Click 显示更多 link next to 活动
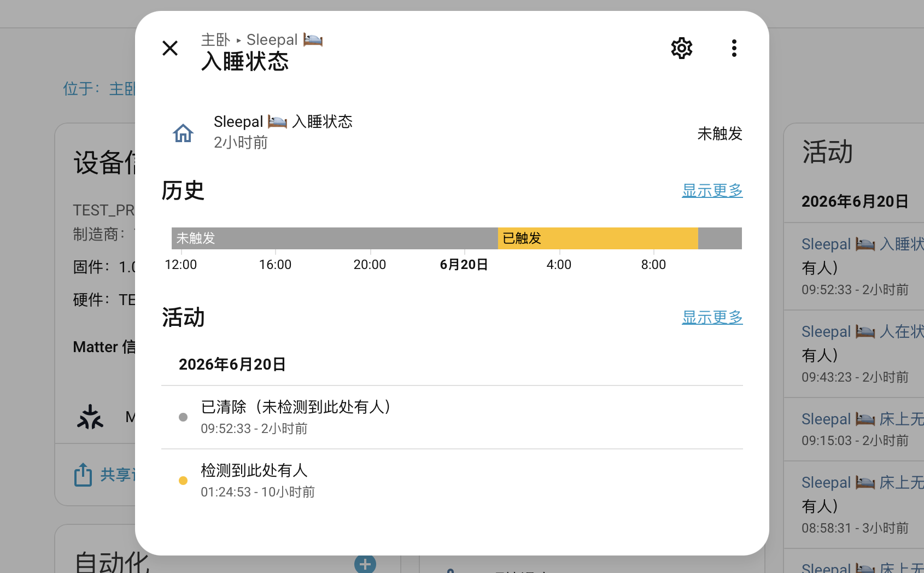This screenshot has height=573, width=924. pyautogui.click(x=712, y=317)
